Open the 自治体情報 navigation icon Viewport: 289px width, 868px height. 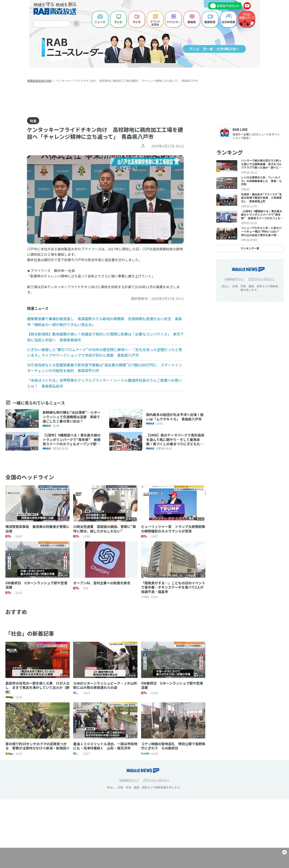[228, 19]
